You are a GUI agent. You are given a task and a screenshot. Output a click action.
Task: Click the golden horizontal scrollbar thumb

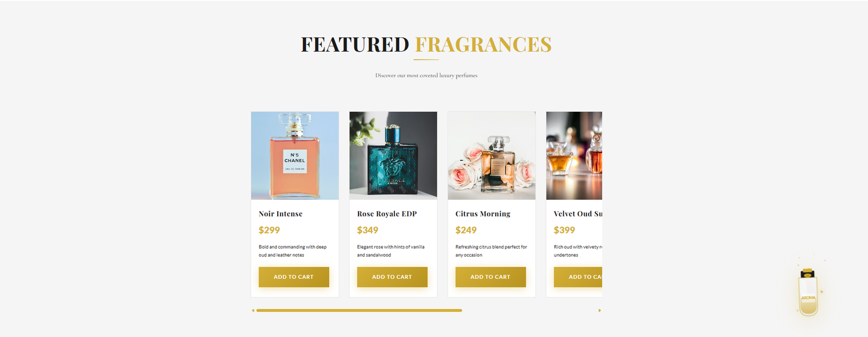tap(359, 310)
